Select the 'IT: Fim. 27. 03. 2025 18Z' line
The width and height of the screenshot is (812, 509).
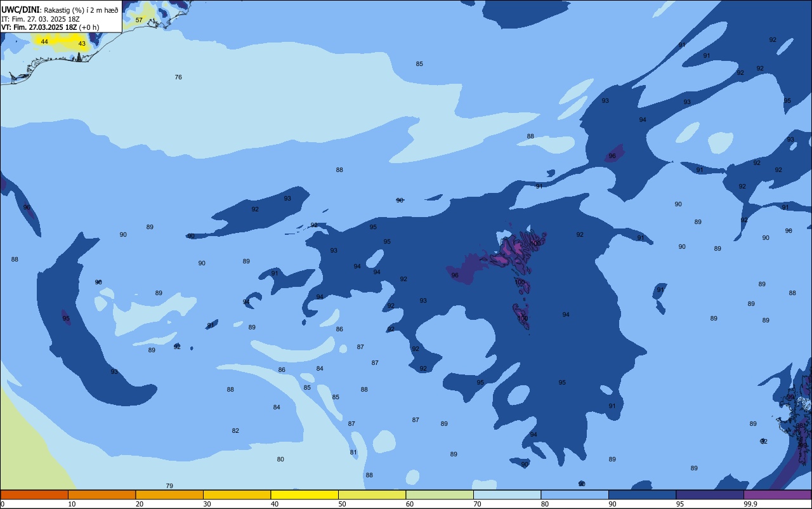pos(41,19)
